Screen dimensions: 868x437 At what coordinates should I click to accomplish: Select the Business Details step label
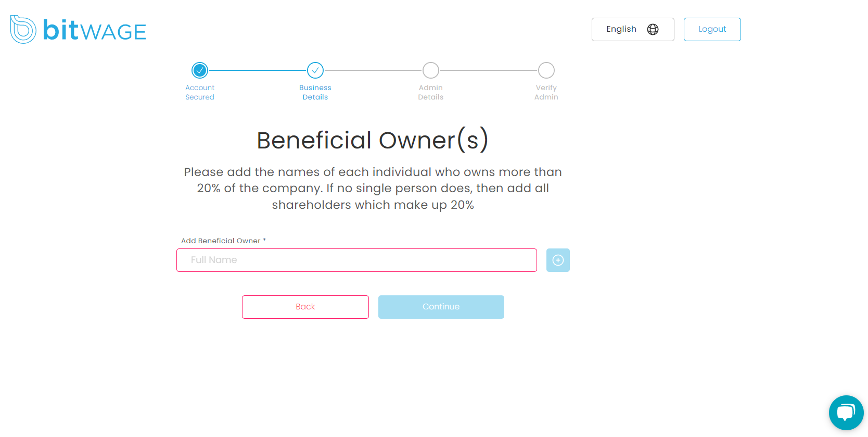(315, 92)
